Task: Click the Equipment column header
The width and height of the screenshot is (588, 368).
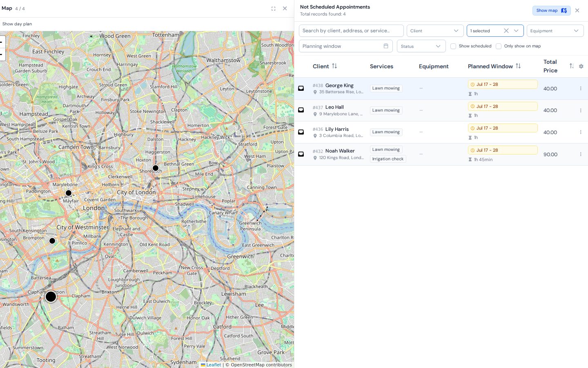Action: click(434, 66)
